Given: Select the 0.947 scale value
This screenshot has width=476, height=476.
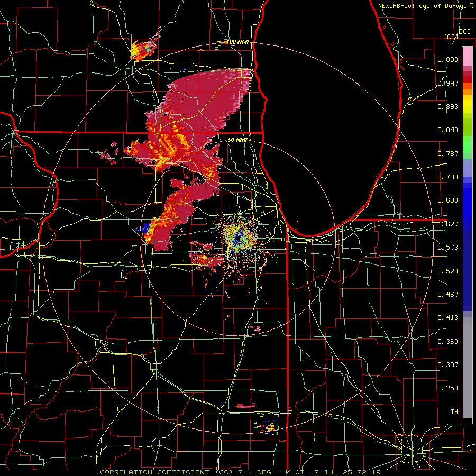Looking at the screenshot, I should point(448,83).
